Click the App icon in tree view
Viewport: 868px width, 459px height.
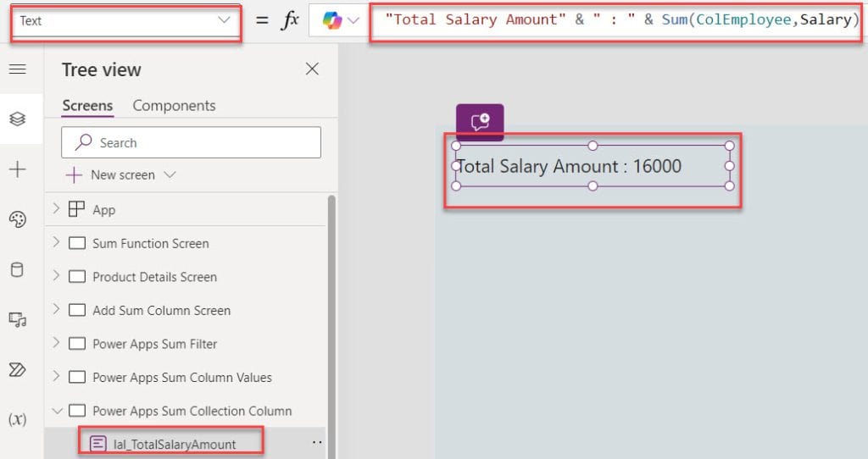point(76,209)
